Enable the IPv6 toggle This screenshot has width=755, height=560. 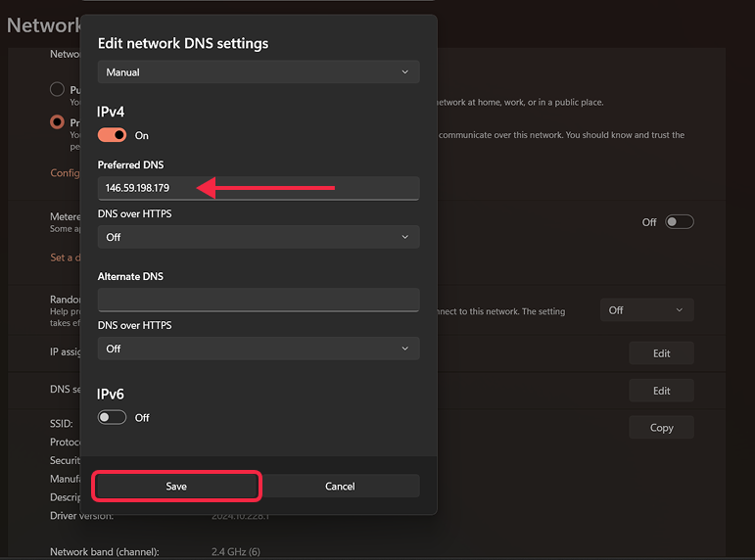tap(113, 417)
